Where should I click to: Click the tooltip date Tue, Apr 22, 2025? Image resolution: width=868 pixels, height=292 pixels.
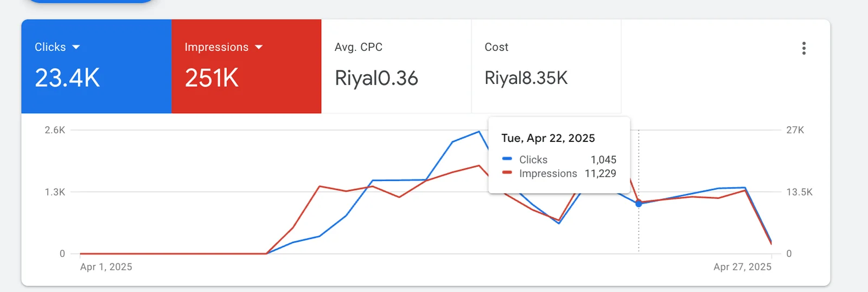[548, 138]
